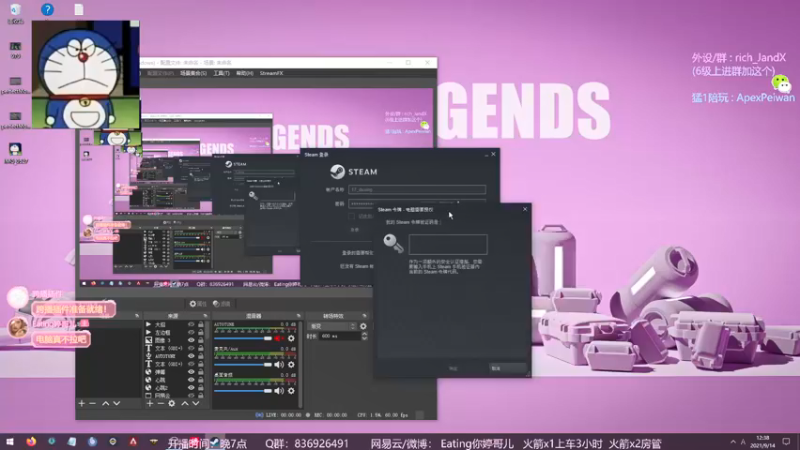Add a new scene with plus icon
The height and width of the screenshot is (450, 800).
82,403
